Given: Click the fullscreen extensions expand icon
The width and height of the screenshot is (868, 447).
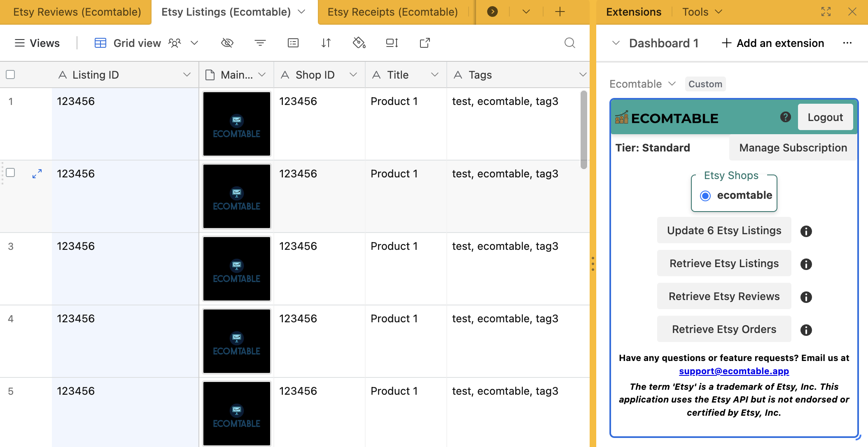Looking at the screenshot, I should [826, 12].
